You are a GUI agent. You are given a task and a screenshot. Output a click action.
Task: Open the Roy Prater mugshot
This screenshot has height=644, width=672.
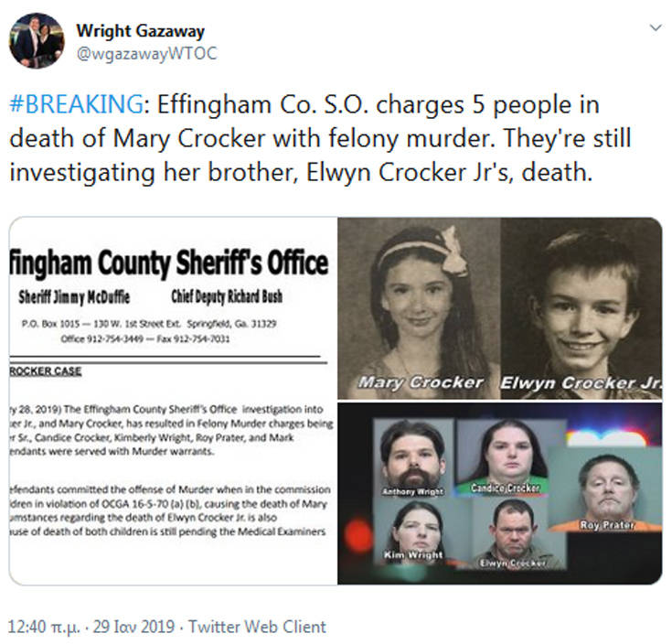coord(604,489)
